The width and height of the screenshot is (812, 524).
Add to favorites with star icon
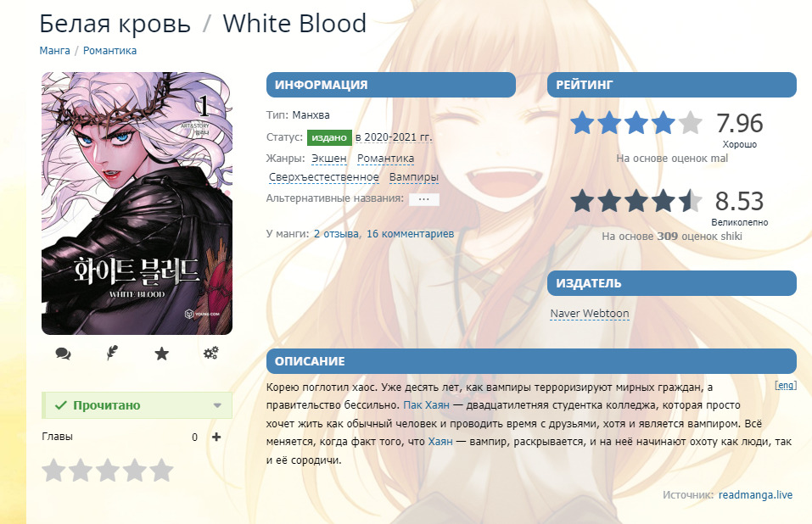[161, 354]
